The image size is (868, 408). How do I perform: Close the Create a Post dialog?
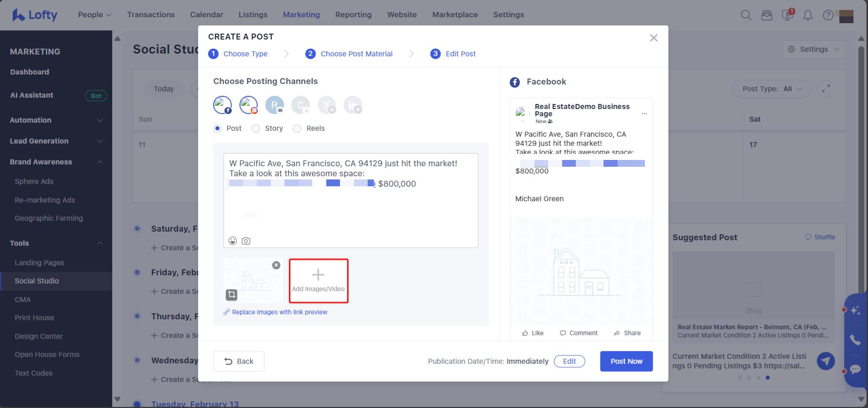(653, 38)
